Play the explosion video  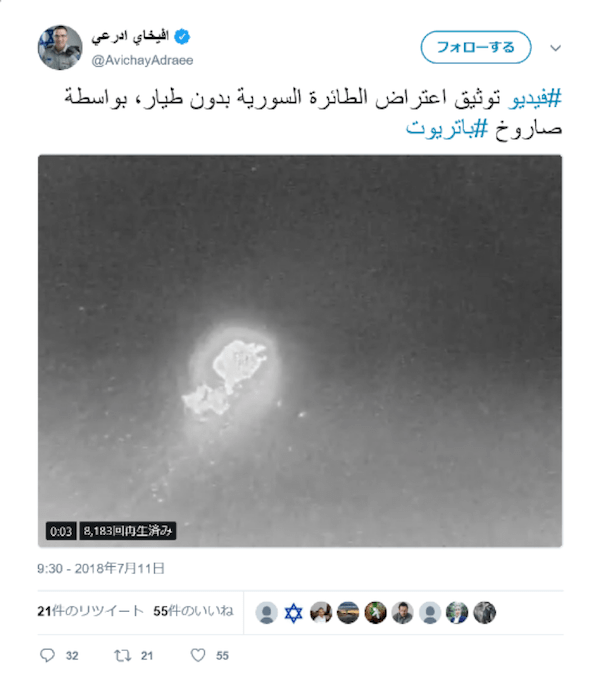coord(300,351)
